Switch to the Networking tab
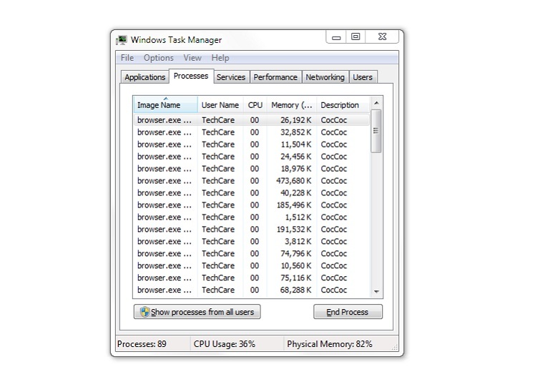Screen dimensions: 540x392 [x=325, y=77]
